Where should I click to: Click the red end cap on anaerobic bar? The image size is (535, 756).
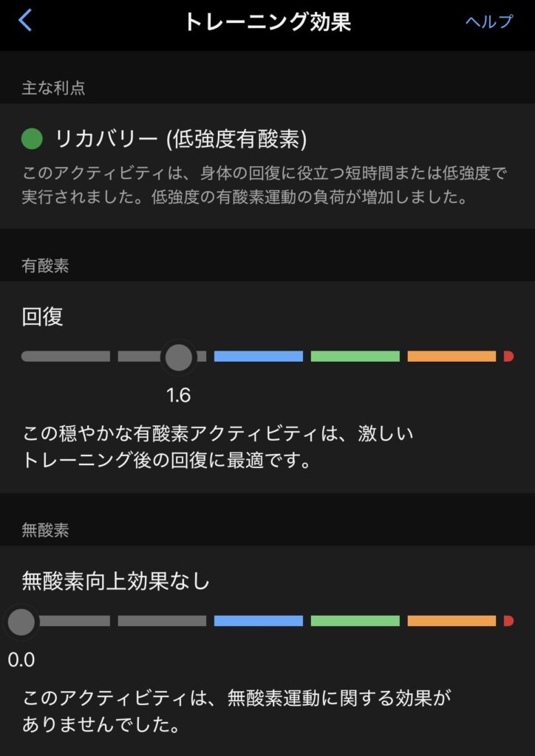(x=508, y=621)
